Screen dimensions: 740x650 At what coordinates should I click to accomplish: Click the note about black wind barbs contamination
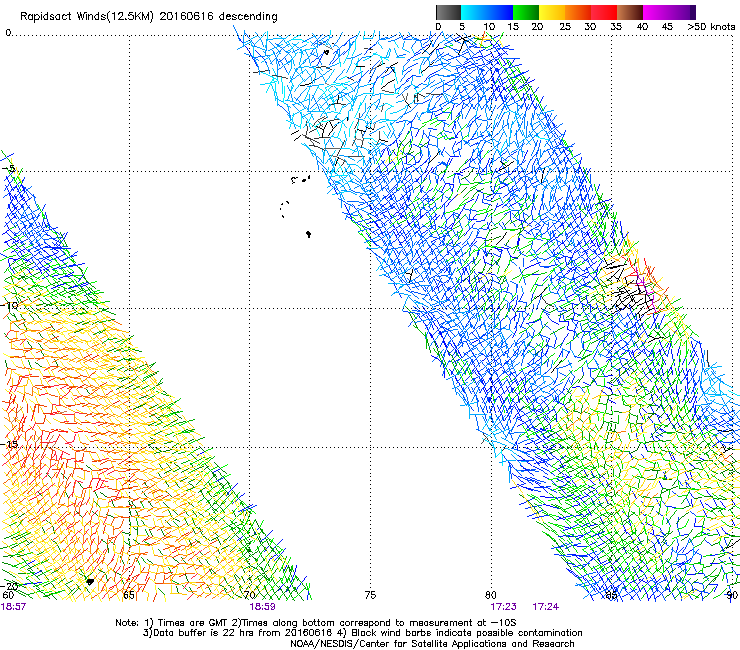[x=460, y=633]
